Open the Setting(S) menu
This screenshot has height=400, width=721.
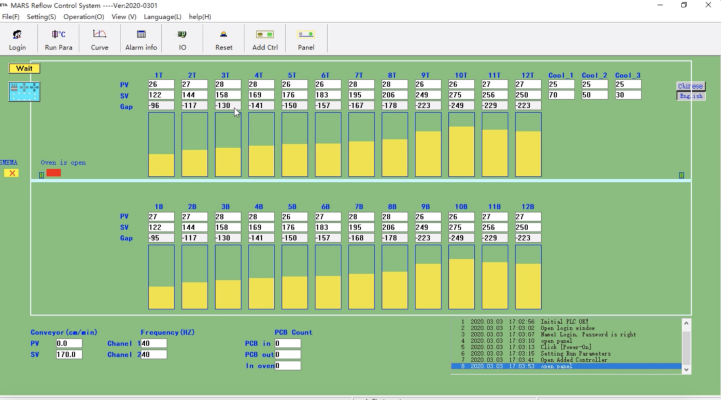(41, 17)
